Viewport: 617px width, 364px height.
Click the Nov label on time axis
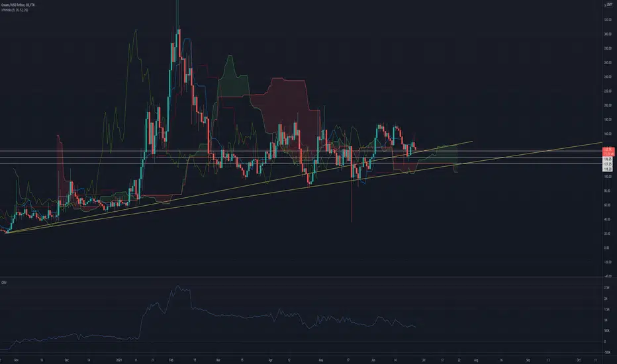16,359
